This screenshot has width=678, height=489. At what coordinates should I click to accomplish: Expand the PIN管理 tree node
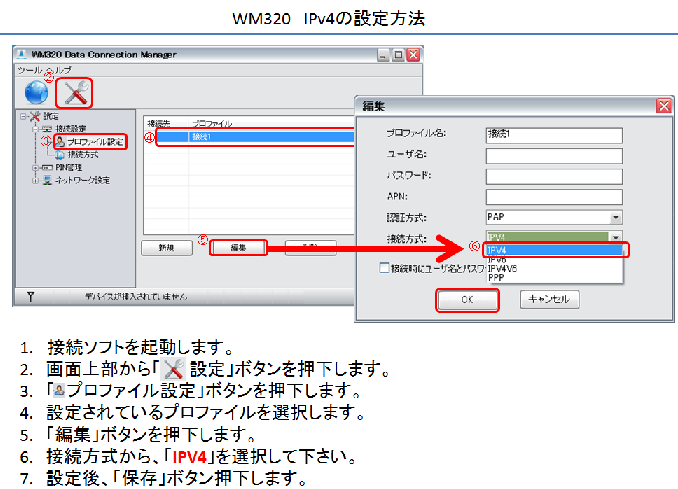[35, 167]
